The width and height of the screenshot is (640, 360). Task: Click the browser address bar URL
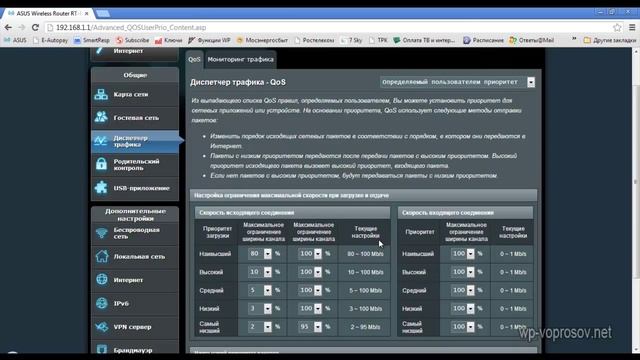131,27
